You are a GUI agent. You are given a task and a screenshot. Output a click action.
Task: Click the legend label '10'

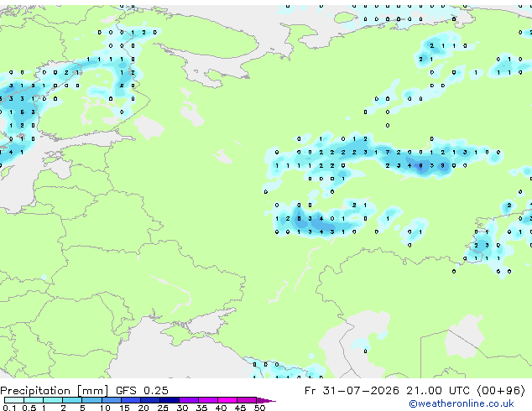(105, 408)
